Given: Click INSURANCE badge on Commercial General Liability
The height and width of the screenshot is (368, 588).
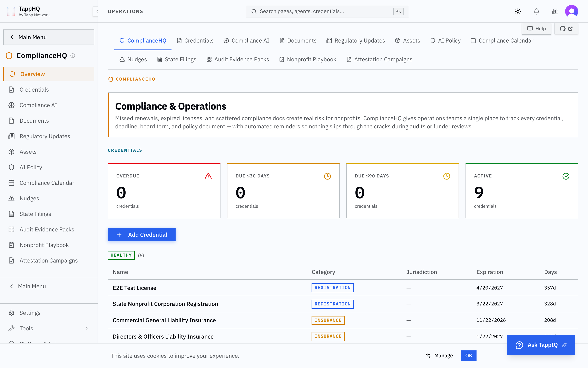Looking at the screenshot, I should click(328, 320).
